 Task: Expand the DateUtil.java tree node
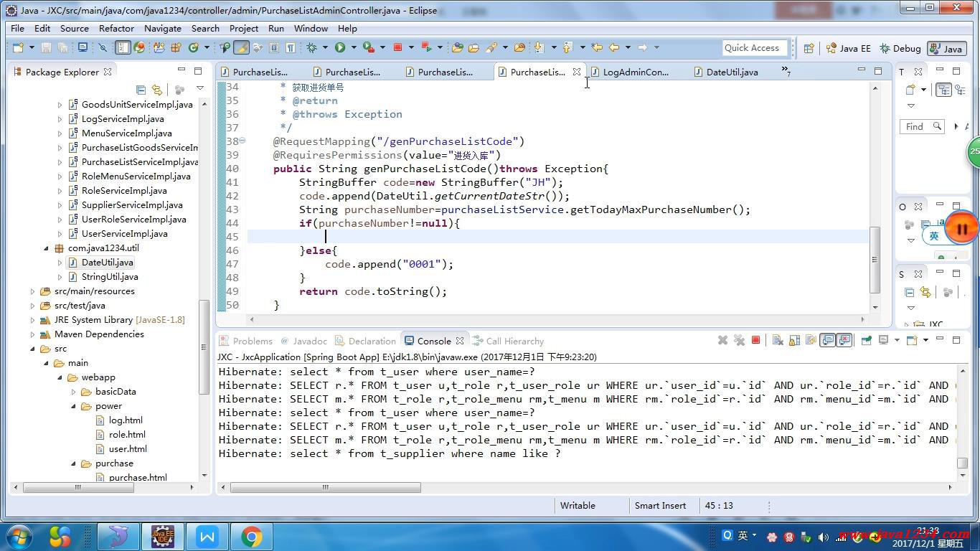click(60, 263)
